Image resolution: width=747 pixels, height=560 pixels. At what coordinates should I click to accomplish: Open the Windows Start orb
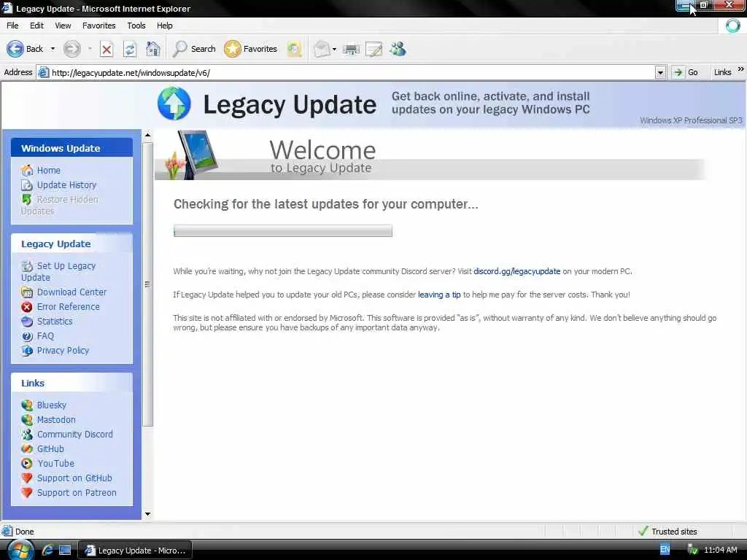click(20, 550)
